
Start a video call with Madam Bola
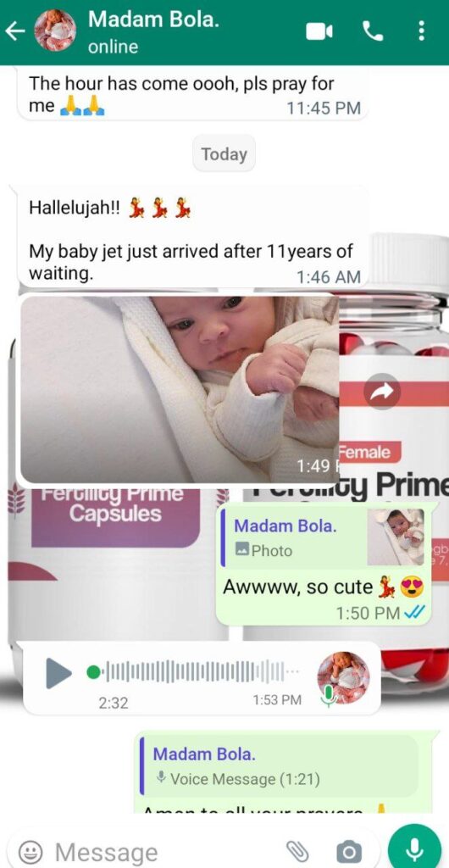pyautogui.click(x=319, y=31)
